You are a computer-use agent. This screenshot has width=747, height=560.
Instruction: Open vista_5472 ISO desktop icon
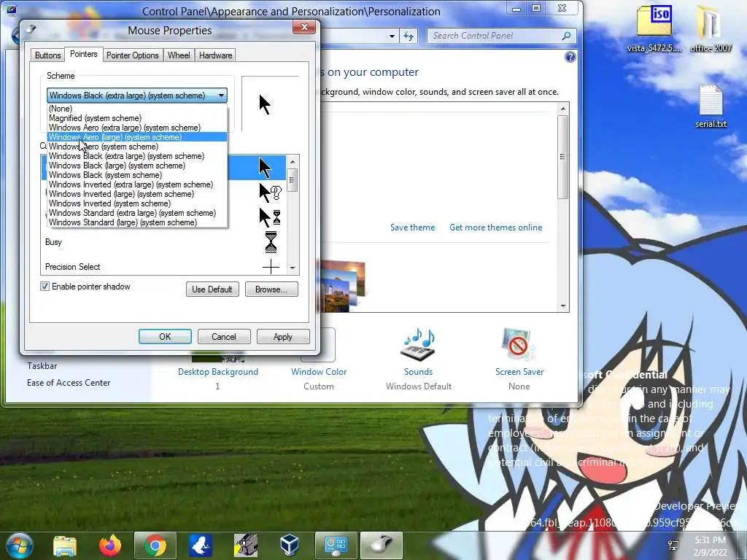[x=654, y=27]
